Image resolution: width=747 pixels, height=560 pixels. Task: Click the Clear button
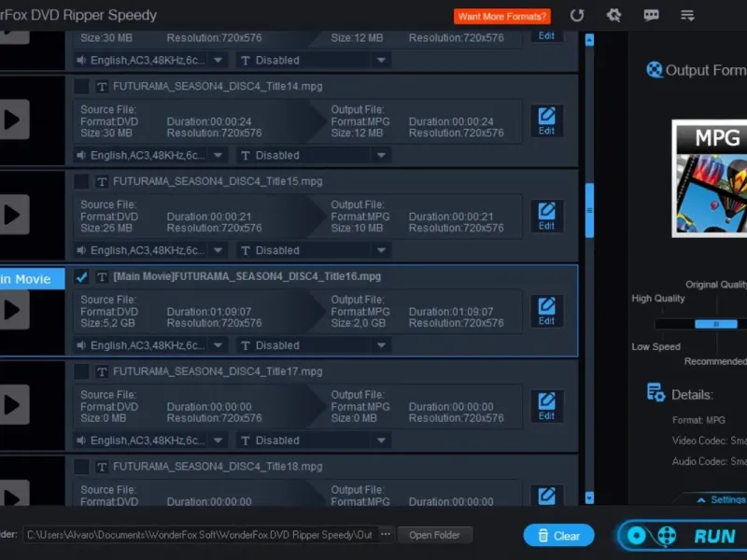[x=558, y=536]
